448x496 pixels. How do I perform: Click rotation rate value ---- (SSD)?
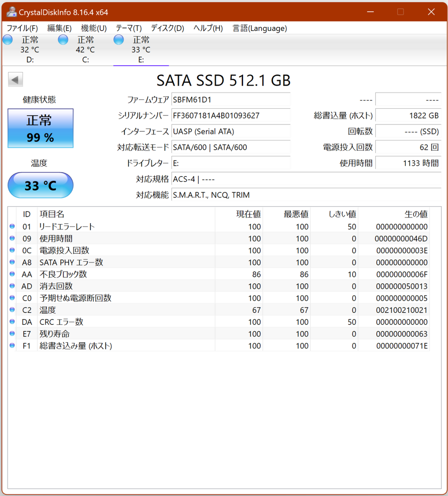[408, 131]
